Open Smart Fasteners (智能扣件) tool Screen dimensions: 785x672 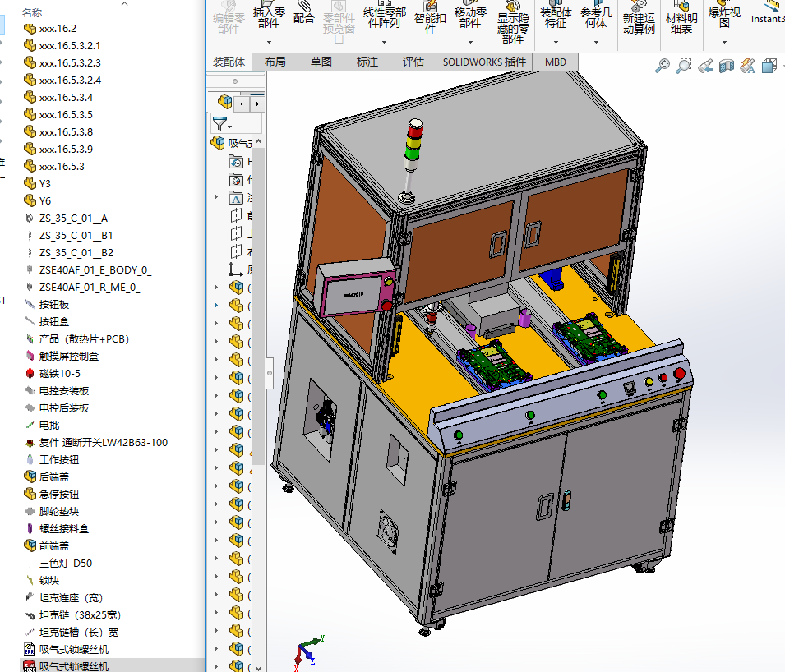point(430,17)
